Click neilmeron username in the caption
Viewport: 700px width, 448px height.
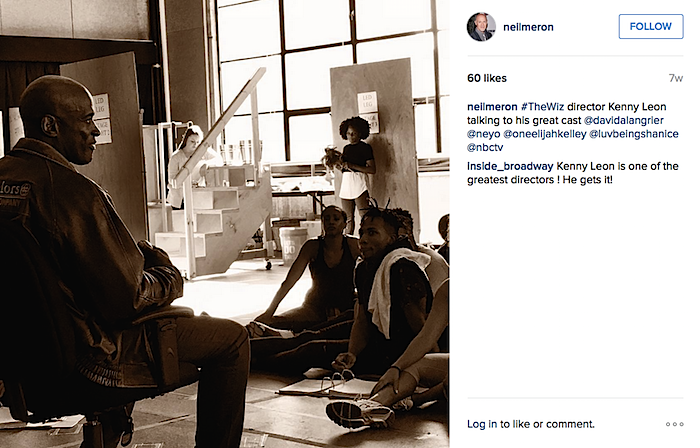[492, 107]
